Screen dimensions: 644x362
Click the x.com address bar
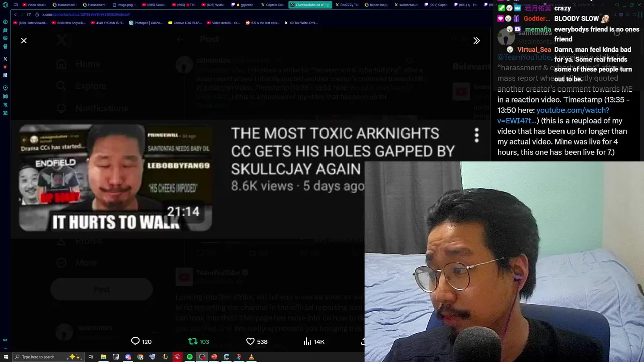pyautogui.click(x=87, y=14)
